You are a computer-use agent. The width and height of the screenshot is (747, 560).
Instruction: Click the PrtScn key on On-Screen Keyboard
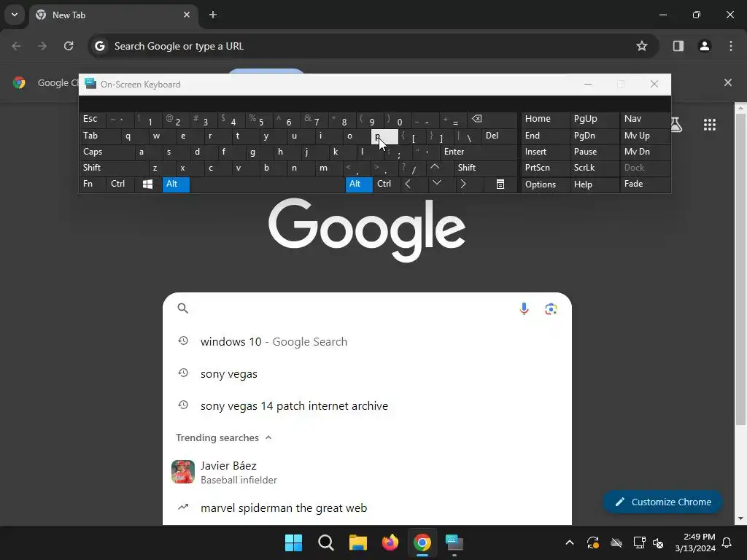[545, 168]
